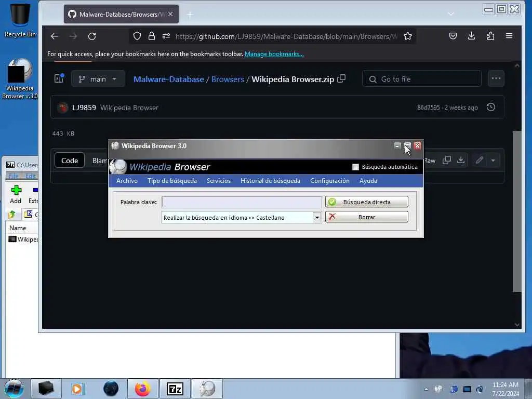Close the Malware-Database browser tab
Image resolution: width=532 pixels, height=399 pixels.
click(170, 14)
